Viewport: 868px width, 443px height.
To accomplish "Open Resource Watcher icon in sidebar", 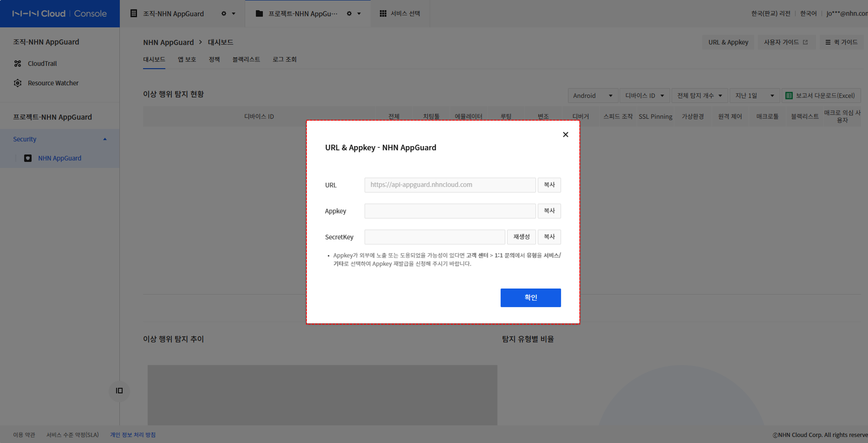I will click(x=18, y=83).
